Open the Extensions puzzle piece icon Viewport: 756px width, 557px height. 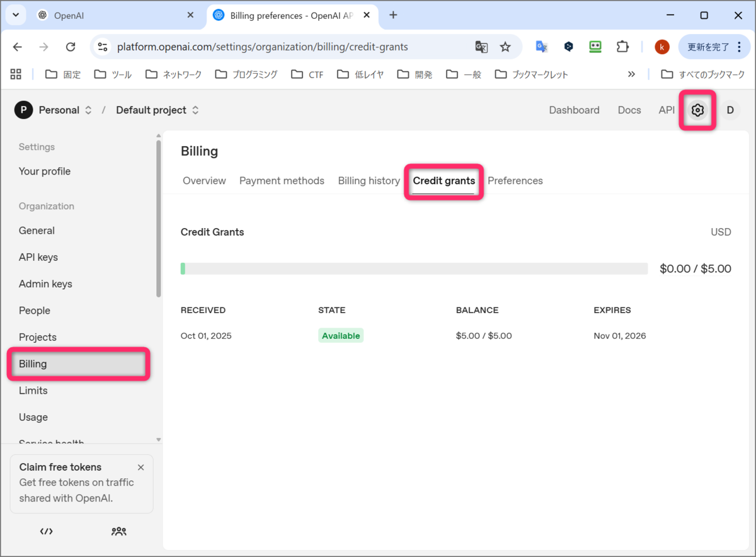pos(622,47)
